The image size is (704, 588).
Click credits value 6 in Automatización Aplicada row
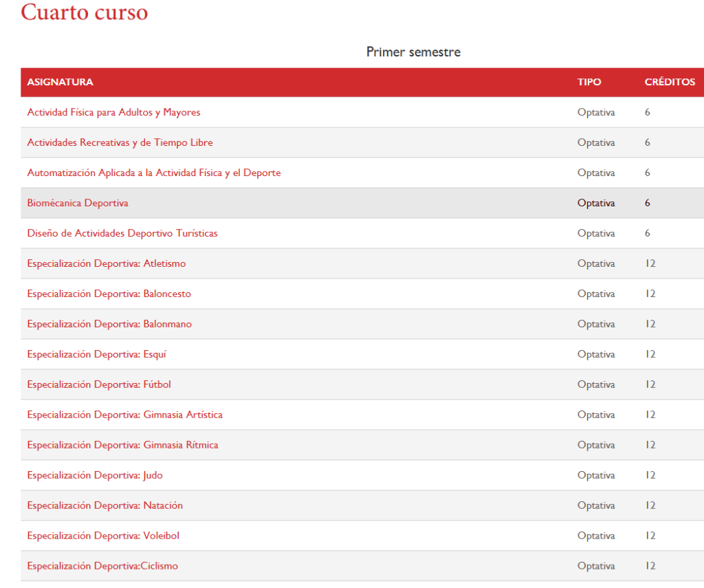pyautogui.click(x=648, y=173)
